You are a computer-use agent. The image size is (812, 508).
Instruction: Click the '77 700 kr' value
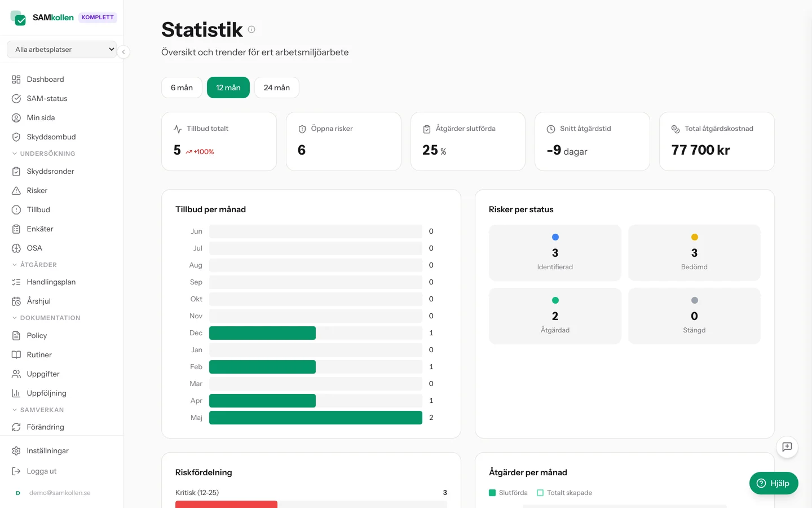(700, 150)
